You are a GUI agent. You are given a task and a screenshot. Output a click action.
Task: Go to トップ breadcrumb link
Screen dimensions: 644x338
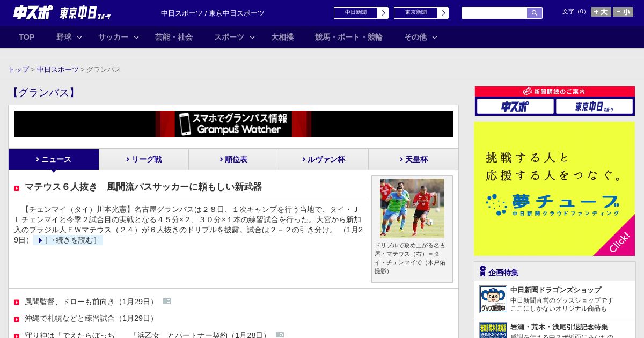click(19, 70)
